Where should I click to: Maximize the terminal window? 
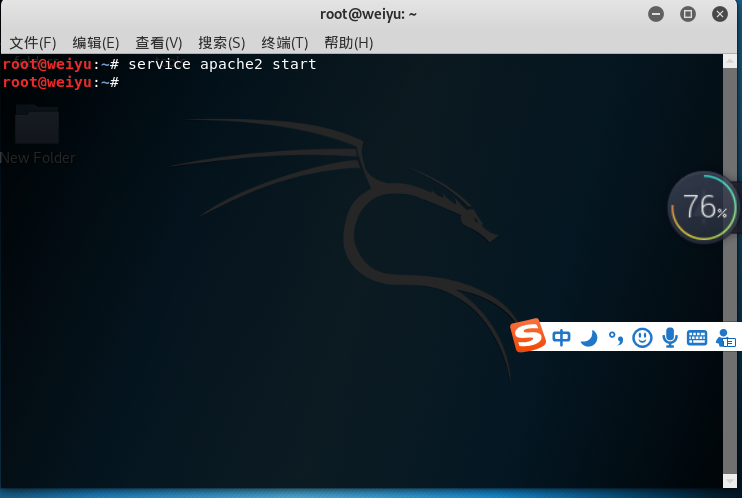pos(688,14)
